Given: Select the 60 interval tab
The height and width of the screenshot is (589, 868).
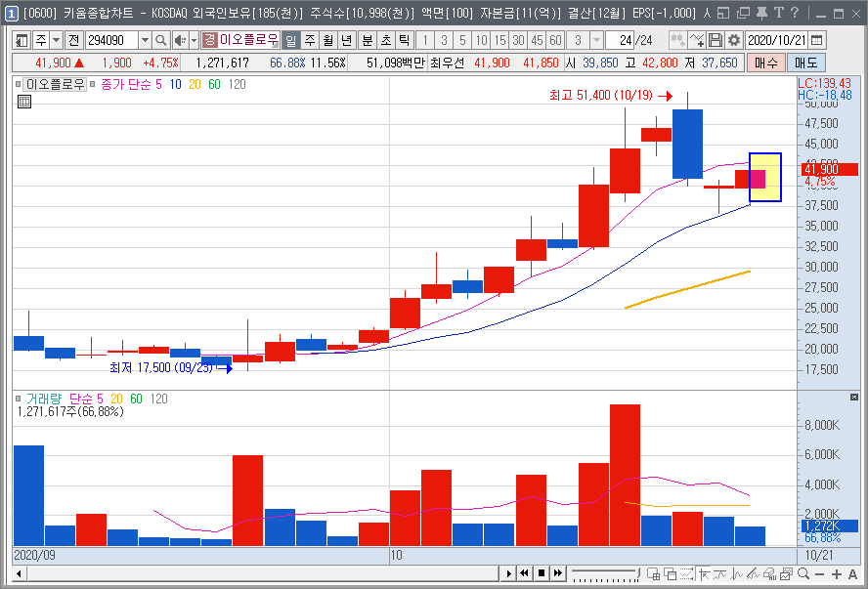Looking at the screenshot, I should pos(555,40).
